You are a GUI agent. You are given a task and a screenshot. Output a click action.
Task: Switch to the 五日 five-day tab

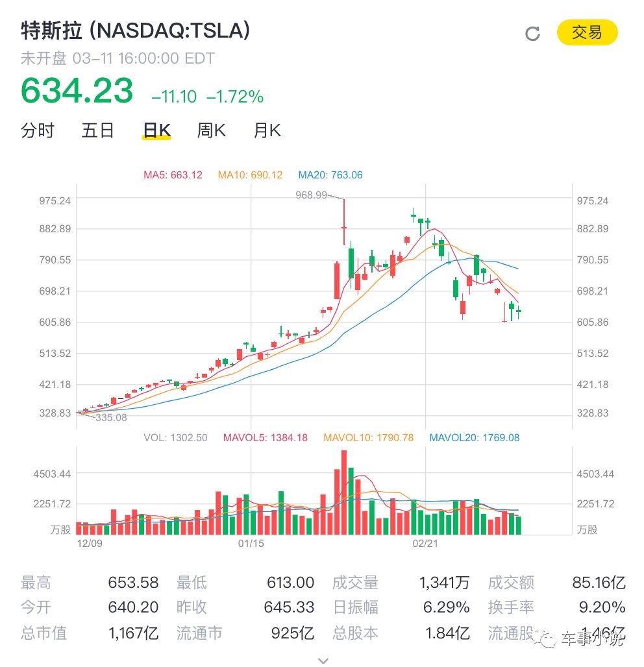point(97,130)
